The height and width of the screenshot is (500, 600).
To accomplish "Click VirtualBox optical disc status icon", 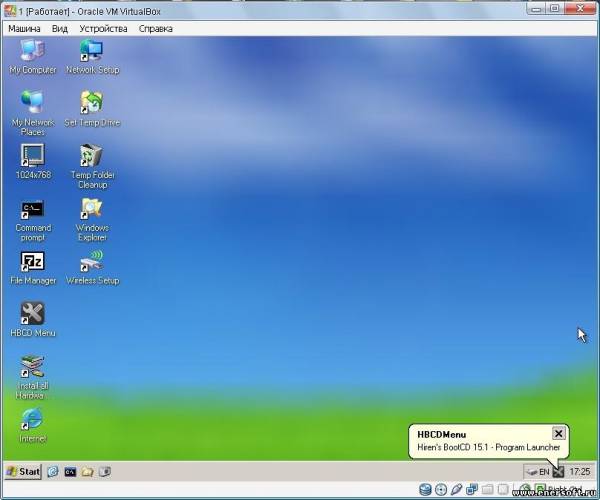I will click(x=441, y=489).
